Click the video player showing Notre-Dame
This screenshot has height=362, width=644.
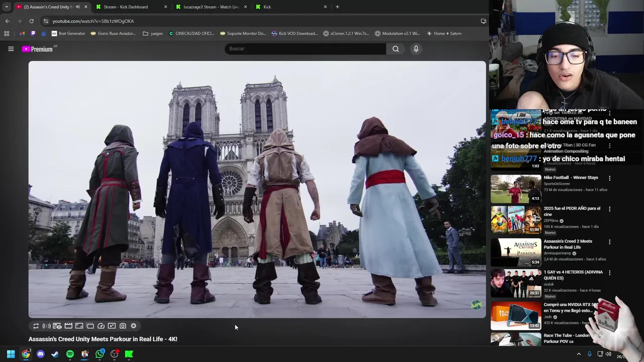click(257, 190)
